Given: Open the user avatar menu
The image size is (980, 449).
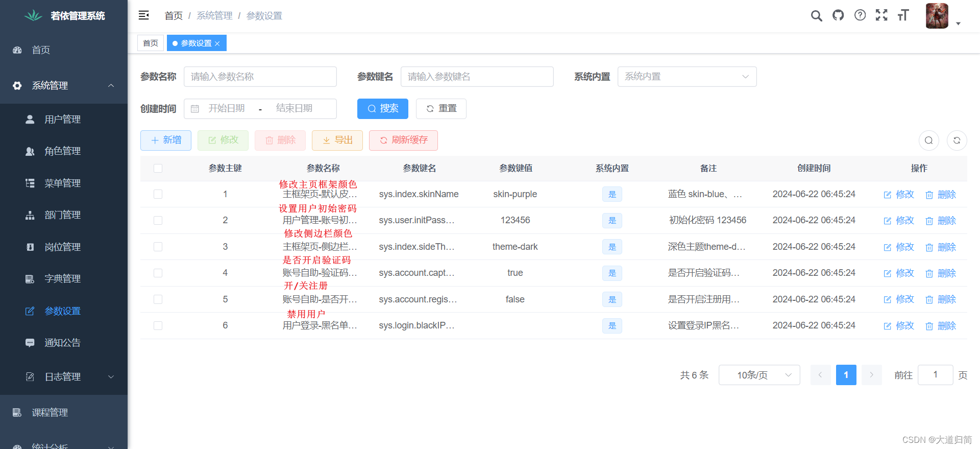Looking at the screenshot, I should 937,16.
